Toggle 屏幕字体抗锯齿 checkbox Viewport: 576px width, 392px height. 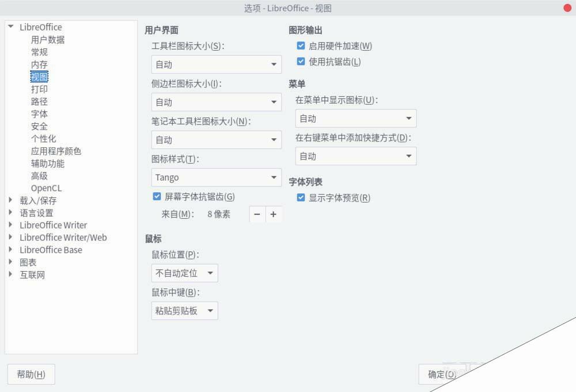(x=157, y=196)
